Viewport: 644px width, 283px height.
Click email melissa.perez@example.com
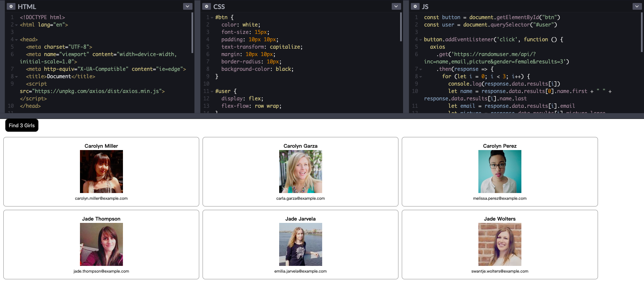click(500, 198)
